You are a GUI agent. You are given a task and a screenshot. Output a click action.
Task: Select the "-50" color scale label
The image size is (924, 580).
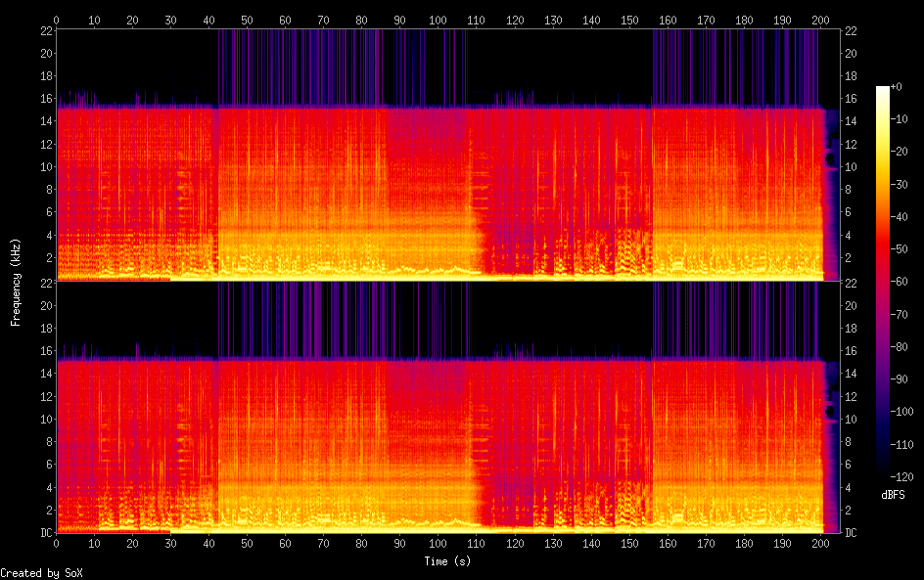pos(899,249)
